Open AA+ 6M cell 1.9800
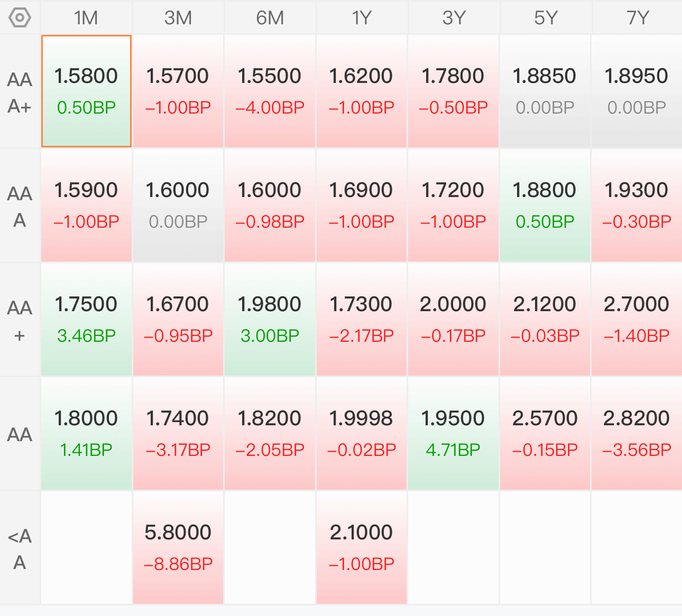 coord(270,320)
